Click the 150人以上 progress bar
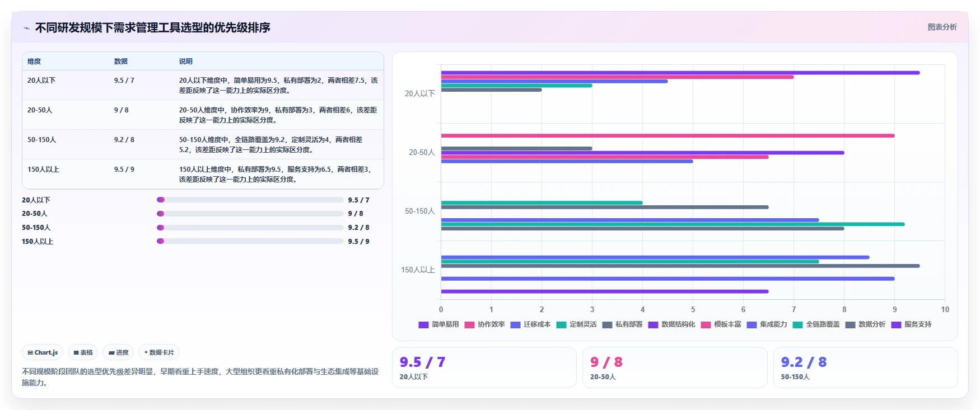The height and width of the screenshot is (410, 980). click(250, 241)
